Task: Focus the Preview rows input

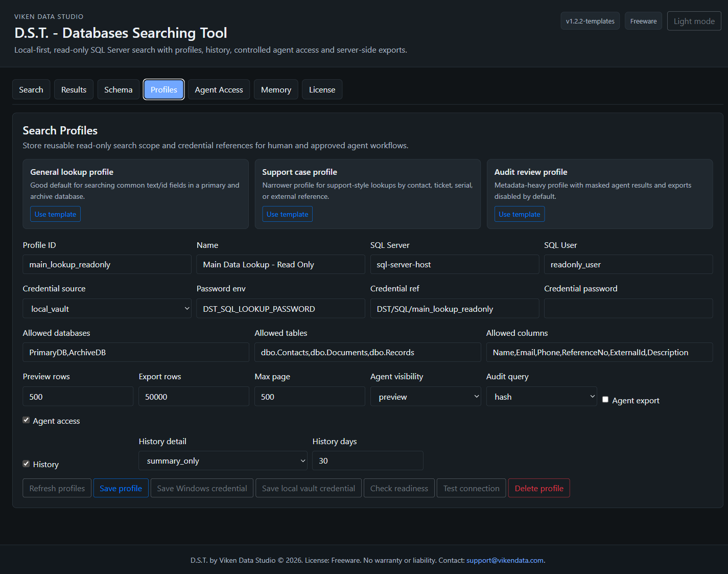Action: pos(78,397)
